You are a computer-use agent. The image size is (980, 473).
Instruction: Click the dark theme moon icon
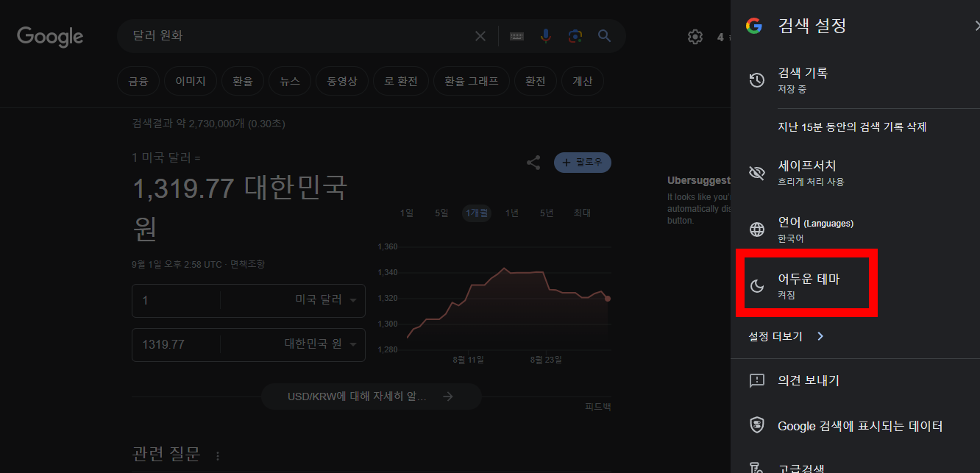756,286
